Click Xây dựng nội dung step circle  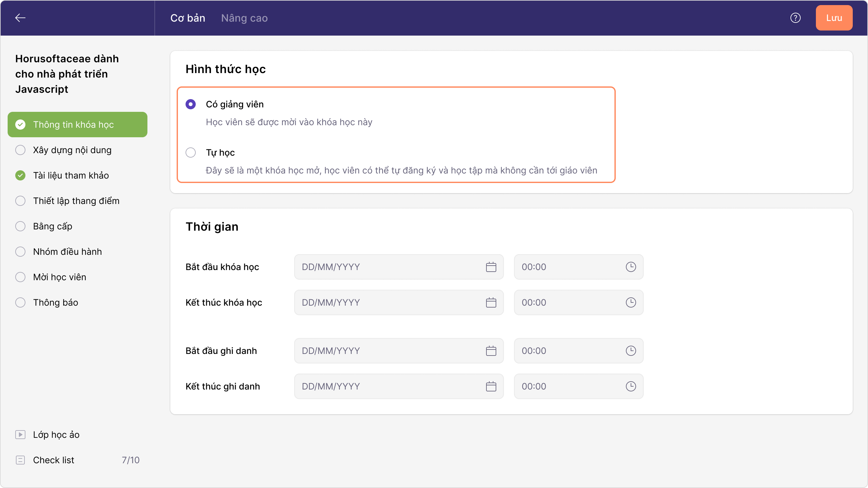coord(20,150)
